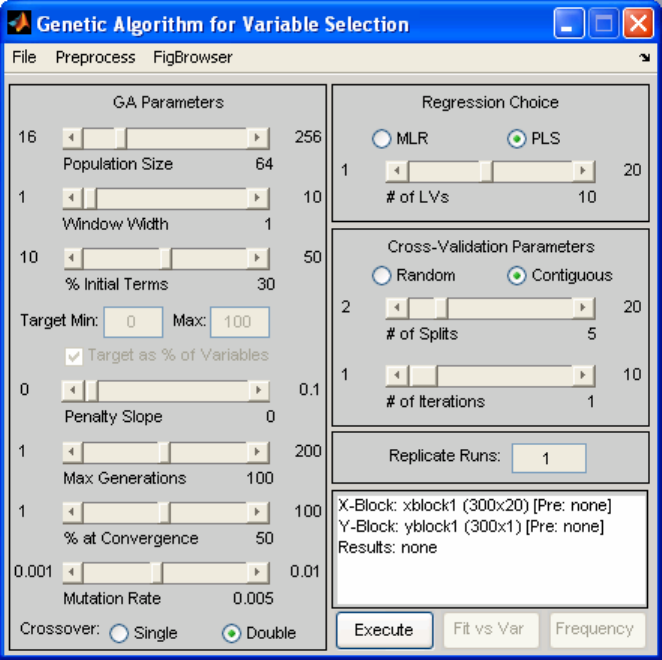Image resolution: width=662 pixels, height=660 pixels.
Task: Choose Single crossover
Action: tap(119, 633)
